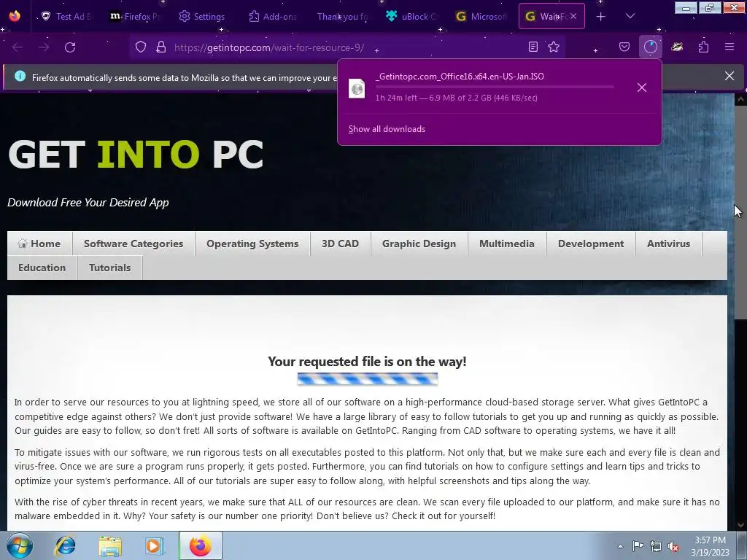The image size is (747, 560).
Task: Click the download progress bar in panel
Action: [x=495, y=87]
